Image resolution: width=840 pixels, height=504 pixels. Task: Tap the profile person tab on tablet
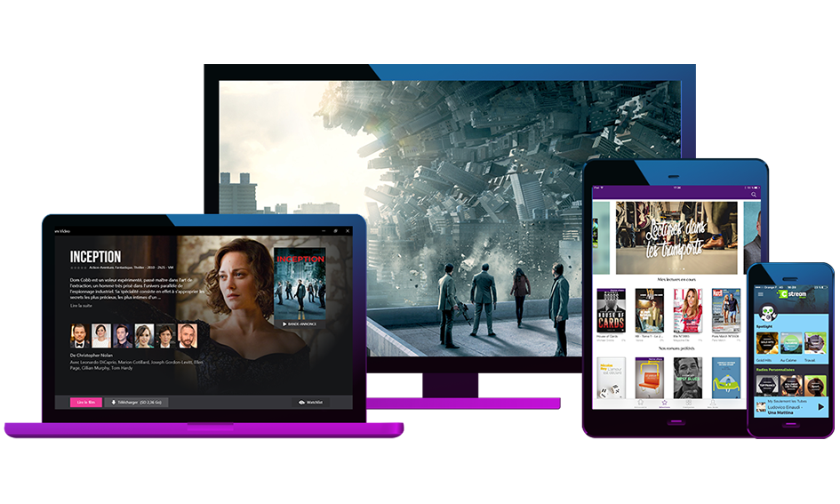[x=713, y=404]
